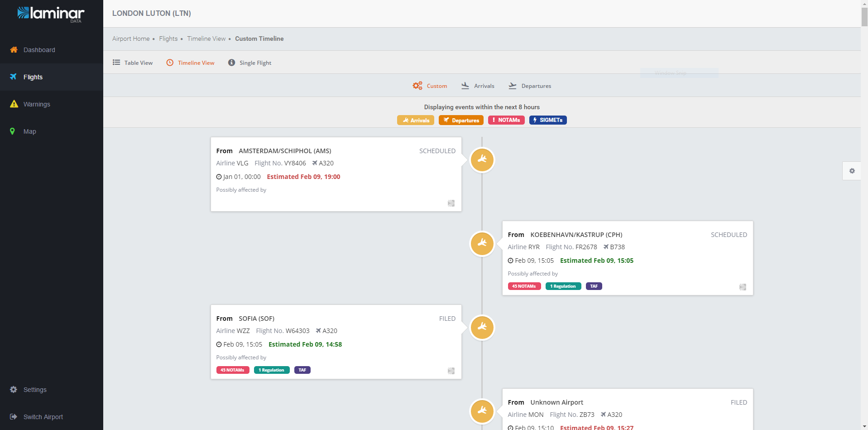Click 45 NOTAMs tag on Sofia flight
The height and width of the screenshot is (430, 868).
pyautogui.click(x=233, y=370)
